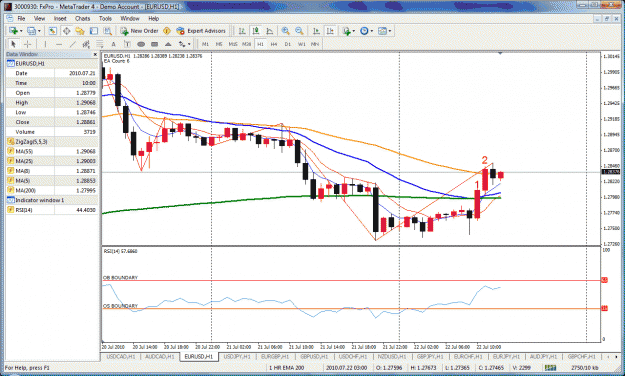
Task: Switch chart to line chart mode
Action: [x=269, y=31]
